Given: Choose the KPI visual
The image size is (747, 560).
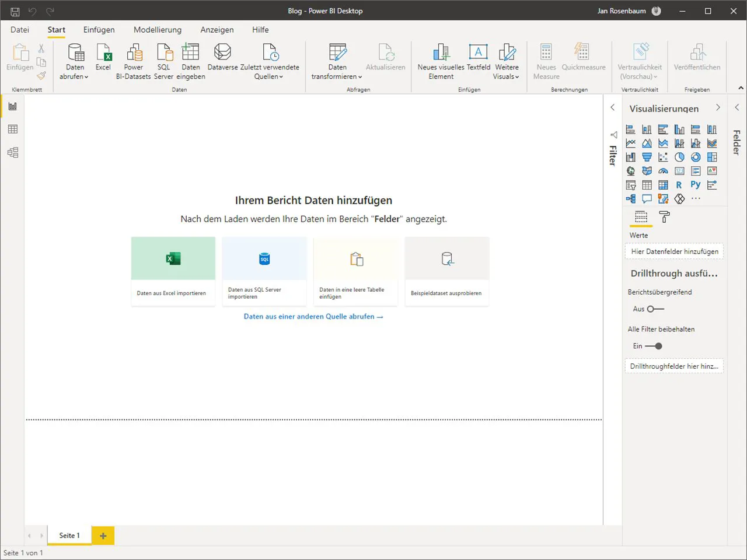Looking at the screenshot, I should (711, 171).
